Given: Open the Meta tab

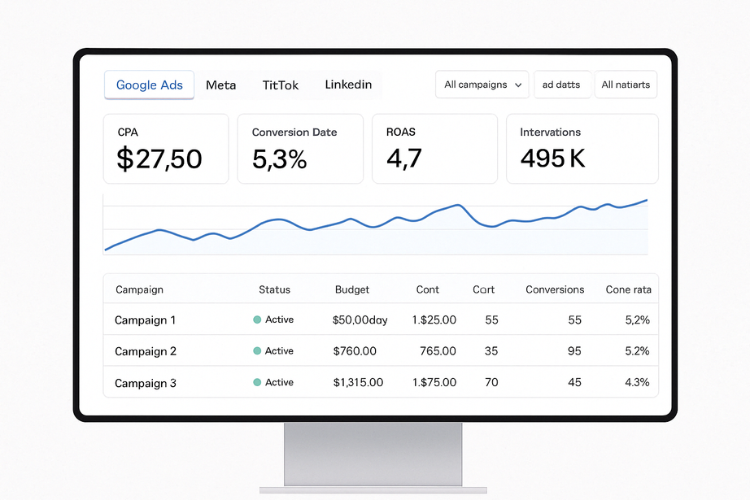Looking at the screenshot, I should (x=221, y=85).
